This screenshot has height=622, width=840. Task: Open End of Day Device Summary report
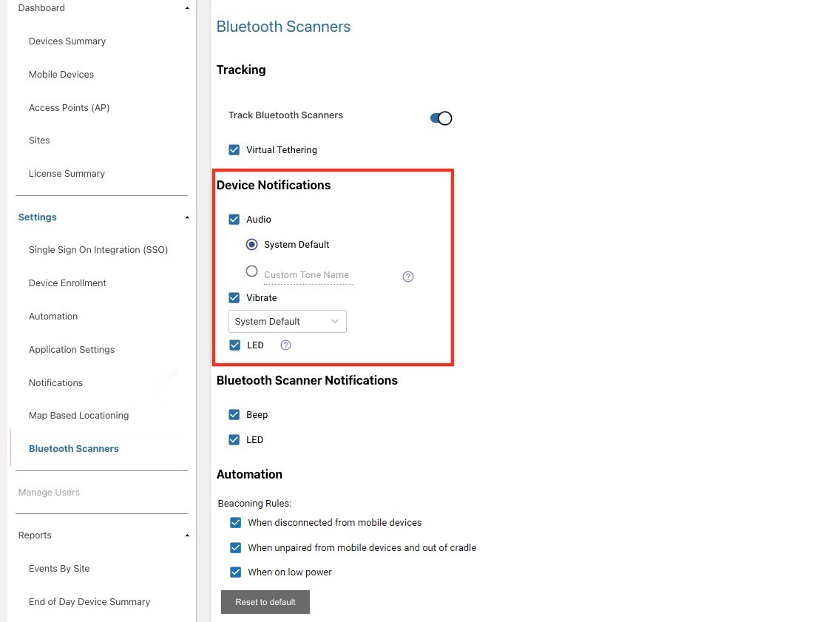pos(89,601)
